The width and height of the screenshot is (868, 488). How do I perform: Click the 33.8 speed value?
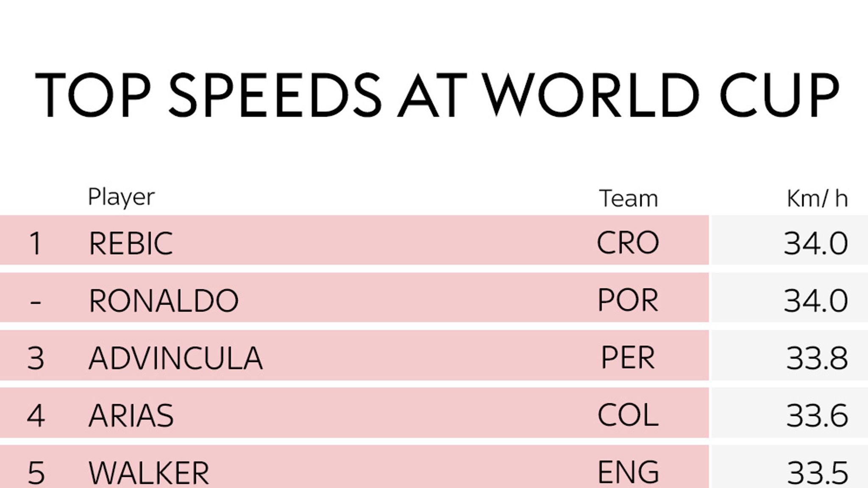coord(817,358)
